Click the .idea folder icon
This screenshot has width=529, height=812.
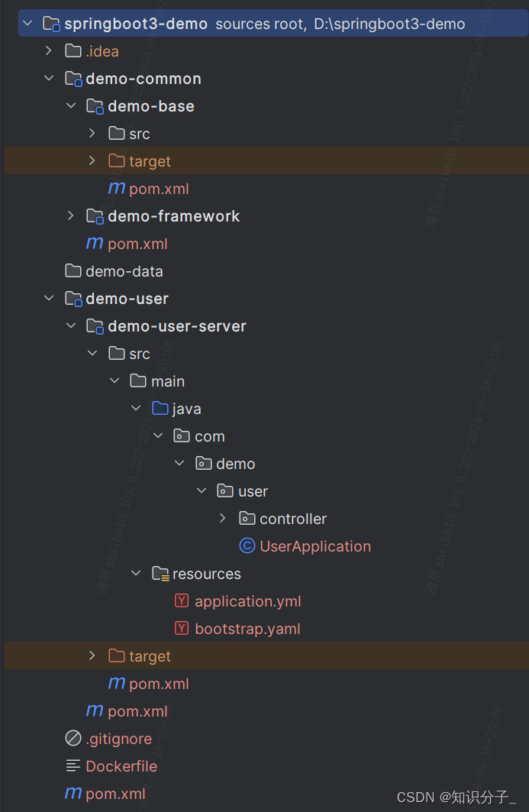click(73, 50)
